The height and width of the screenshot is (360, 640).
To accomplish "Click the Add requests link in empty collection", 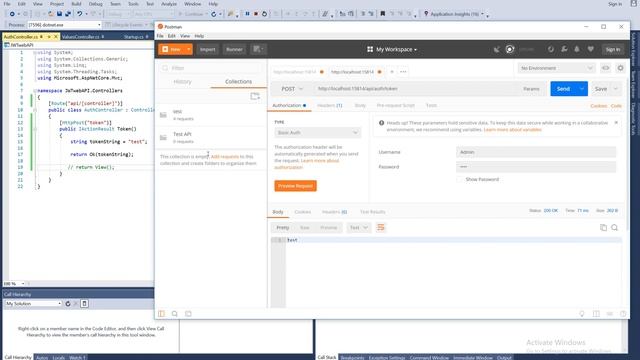I will pyautogui.click(x=225, y=157).
